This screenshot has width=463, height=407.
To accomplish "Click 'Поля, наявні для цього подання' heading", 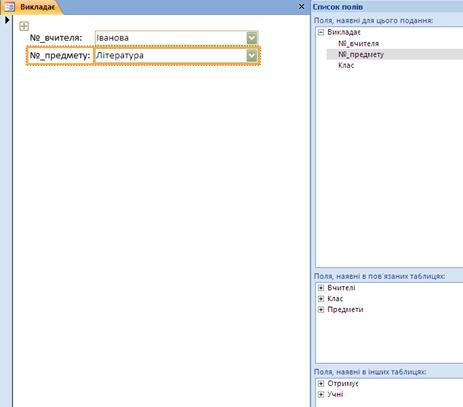I will [x=373, y=21].
